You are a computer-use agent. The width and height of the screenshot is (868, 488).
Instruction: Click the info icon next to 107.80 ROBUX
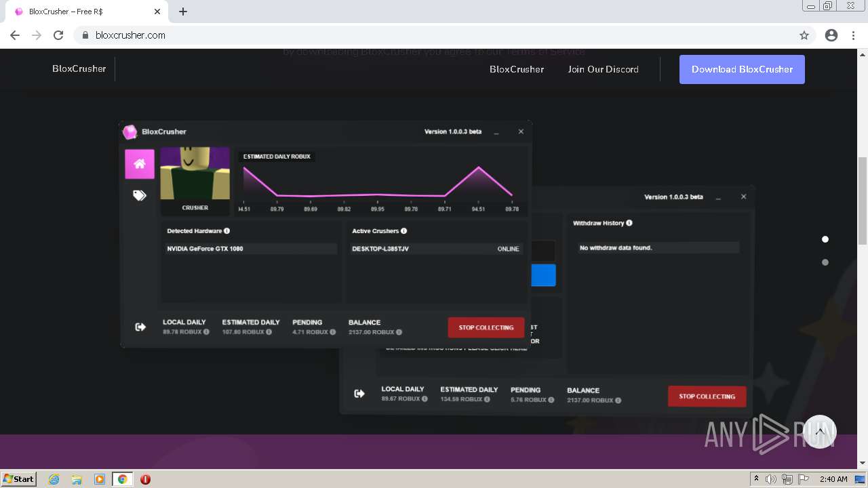click(269, 332)
